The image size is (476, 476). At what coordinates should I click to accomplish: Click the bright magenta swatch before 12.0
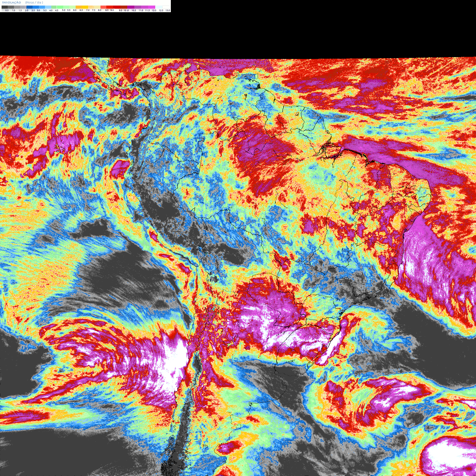152,7
